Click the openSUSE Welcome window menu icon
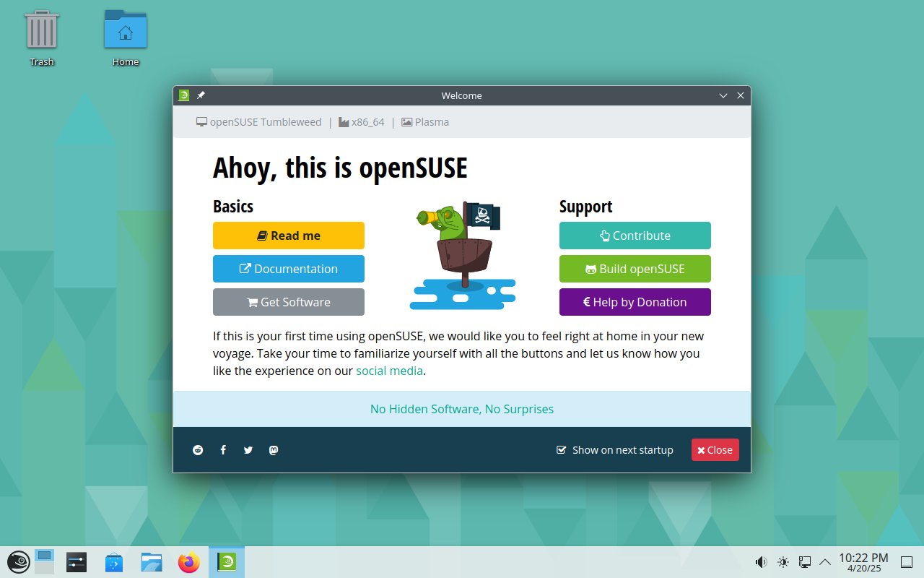The width and height of the screenshot is (924, 578). [x=184, y=95]
